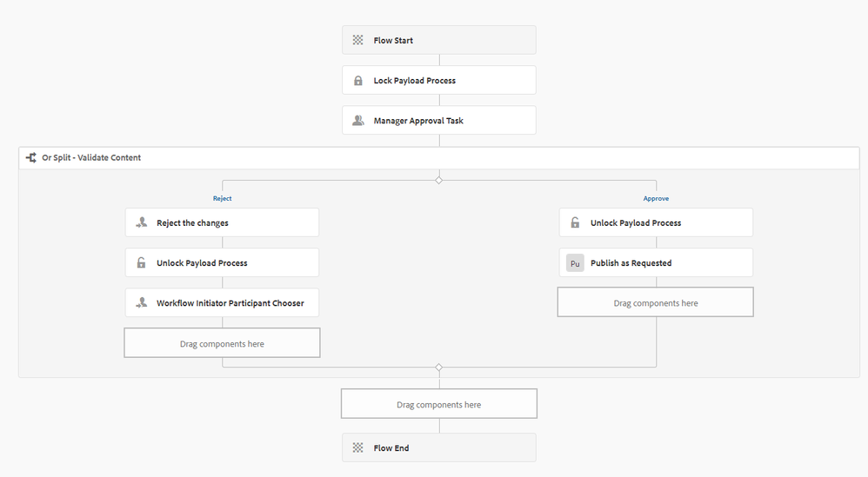Select the Manager Approval Task step
Image resolution: width=868 pixels, height=477 pixels.
(439, 121)
